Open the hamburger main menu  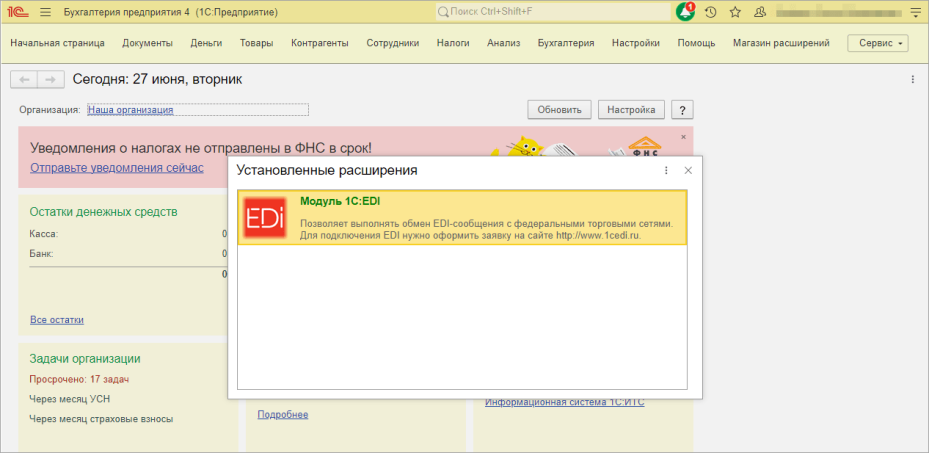48,12
